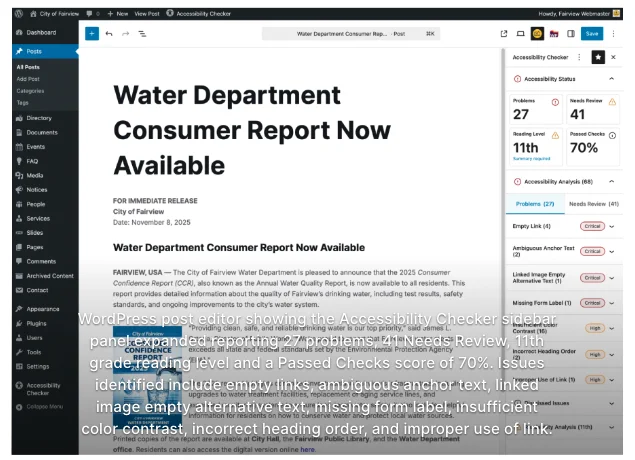635x460 pixels.
Task: Open Media library in admin menu
Action: point(45,175)
